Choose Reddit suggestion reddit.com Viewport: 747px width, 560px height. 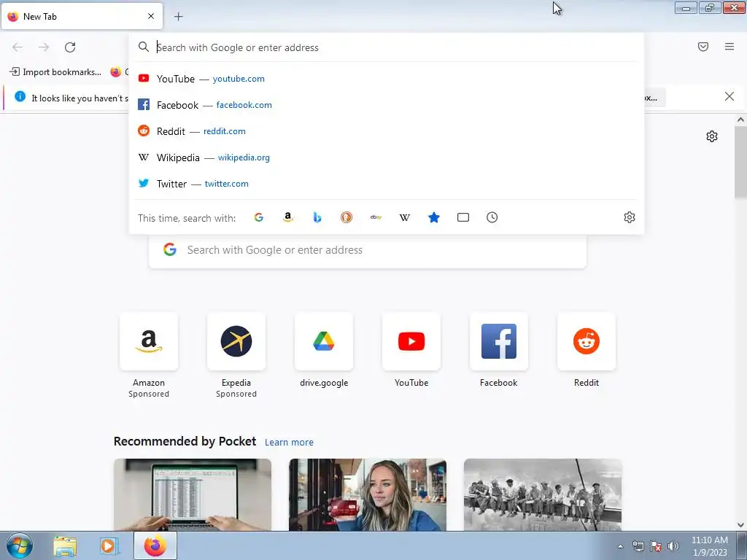[387, 131]
